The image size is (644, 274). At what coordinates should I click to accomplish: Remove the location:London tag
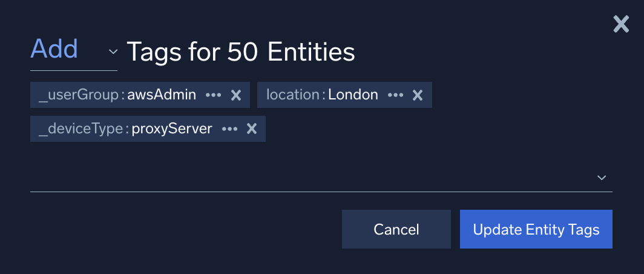pos(418,95)
